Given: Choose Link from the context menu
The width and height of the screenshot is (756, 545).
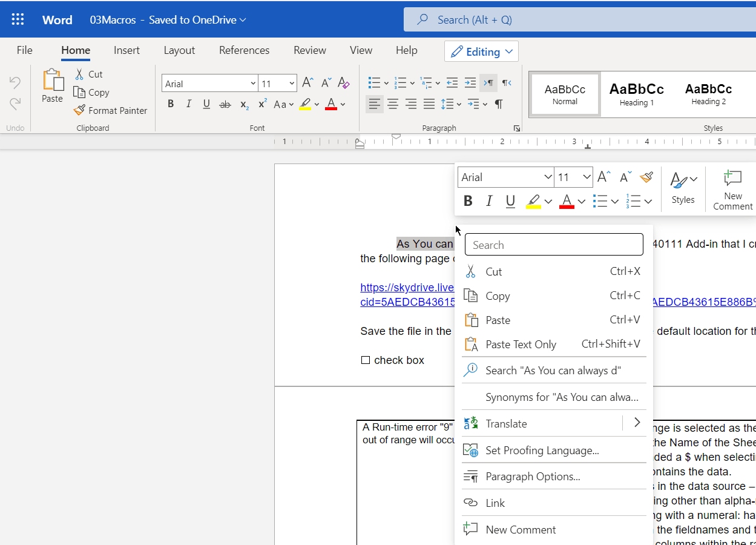Looking at the screenshot, I should click(554, 503).
